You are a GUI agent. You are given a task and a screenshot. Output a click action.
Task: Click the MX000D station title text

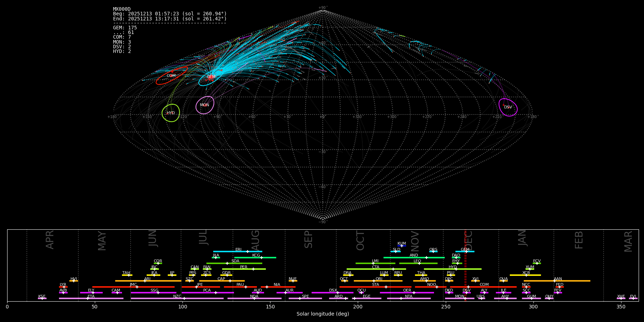(122, 9)
